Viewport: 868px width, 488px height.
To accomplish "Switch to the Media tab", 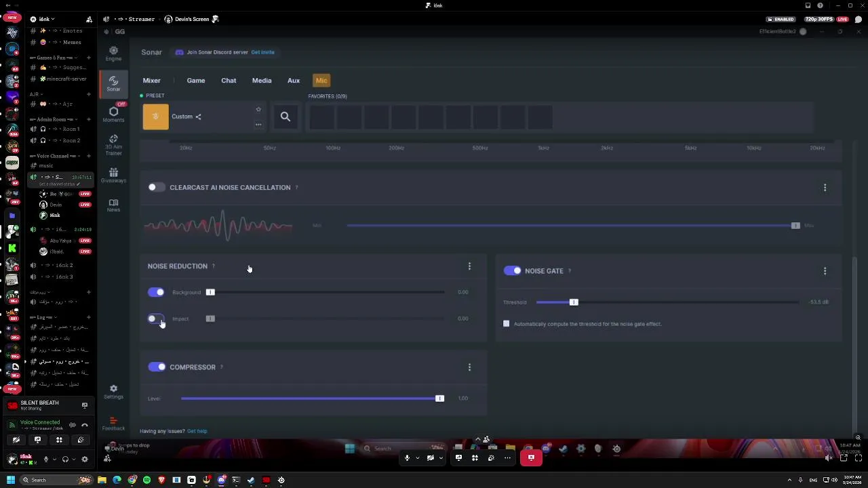I will (262, 81).
